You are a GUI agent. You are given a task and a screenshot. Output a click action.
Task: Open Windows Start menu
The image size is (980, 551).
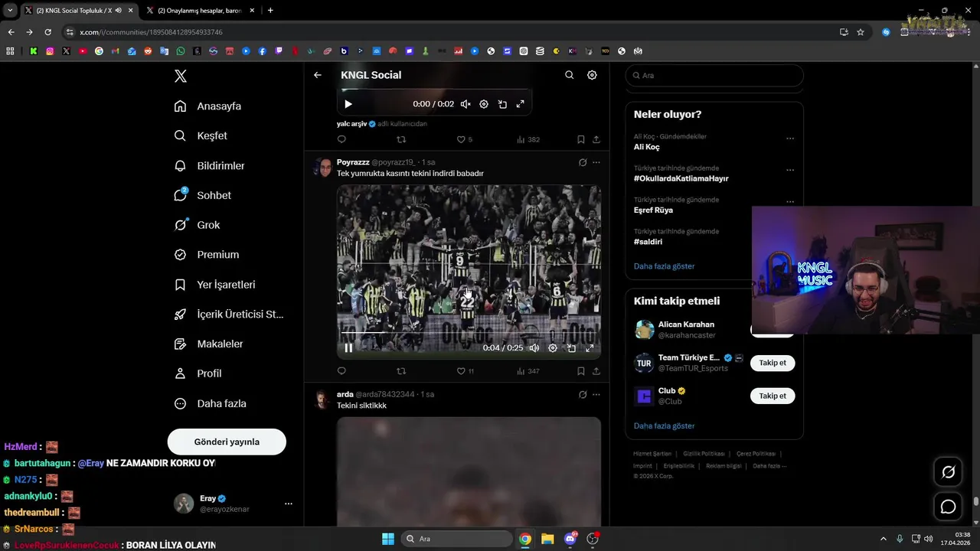point(388,539)
